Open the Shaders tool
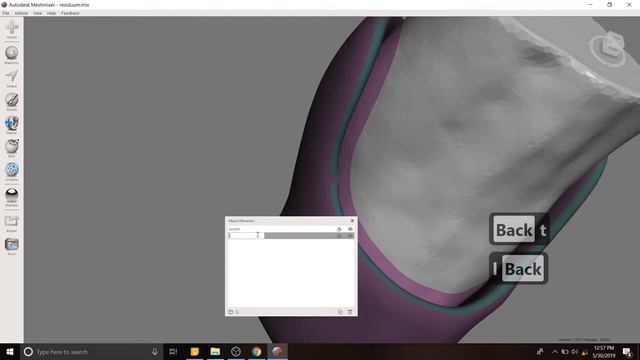The image size is (640, 360). [x=11, y=197]
